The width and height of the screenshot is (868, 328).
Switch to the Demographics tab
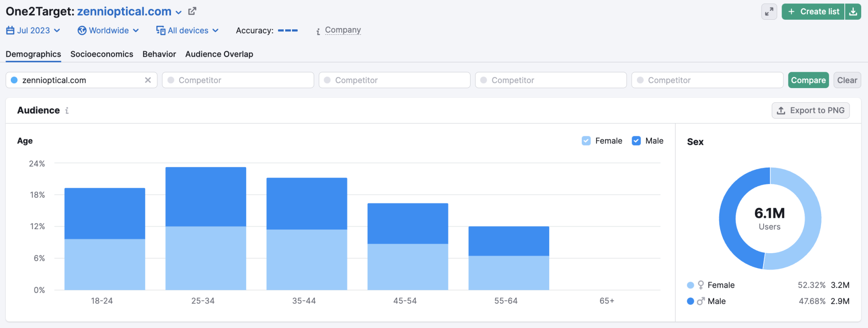[x=33, y=54]
